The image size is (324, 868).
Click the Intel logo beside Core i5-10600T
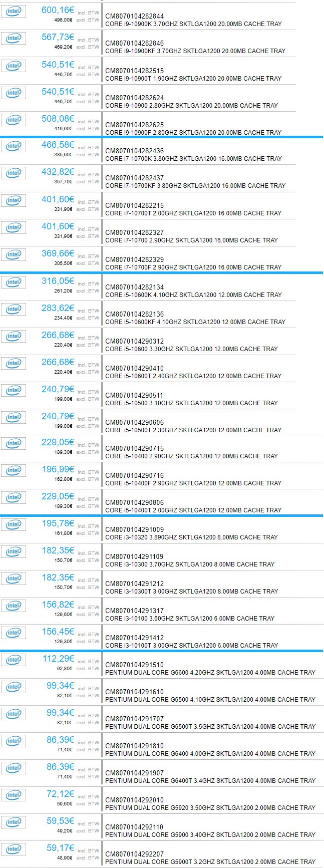tap(14, 363)
